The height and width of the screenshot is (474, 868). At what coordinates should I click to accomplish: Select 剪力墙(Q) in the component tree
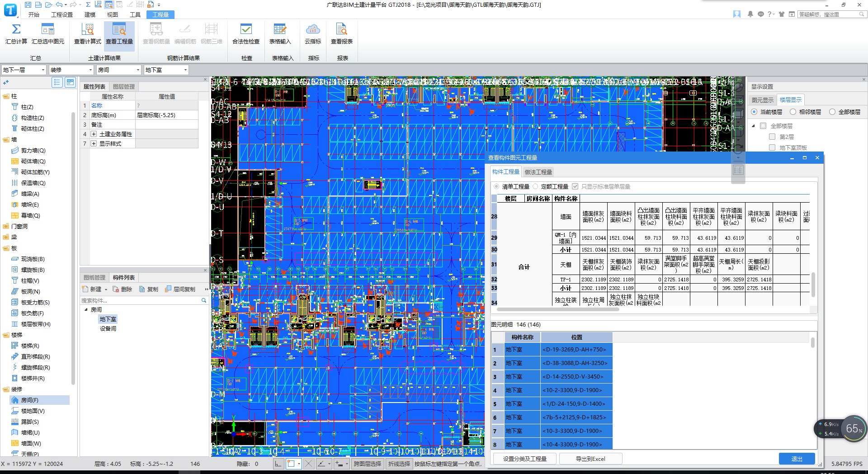click(33, 150)
